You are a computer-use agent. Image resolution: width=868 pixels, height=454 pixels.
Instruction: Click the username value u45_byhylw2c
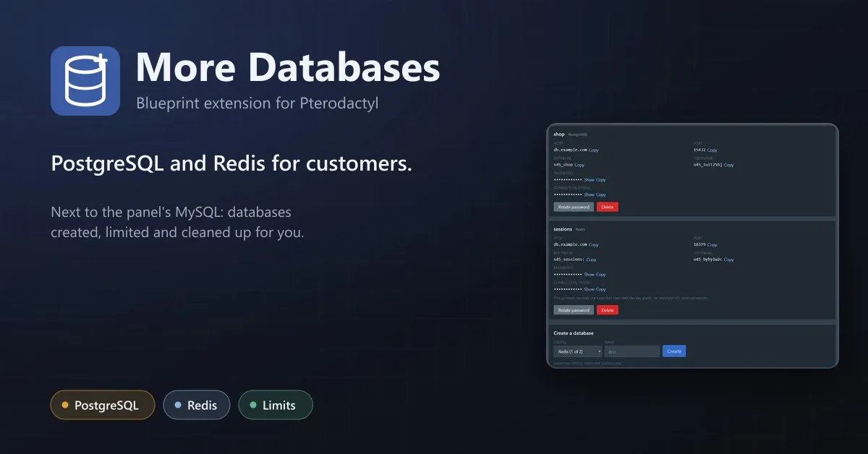tap(708, 260)
